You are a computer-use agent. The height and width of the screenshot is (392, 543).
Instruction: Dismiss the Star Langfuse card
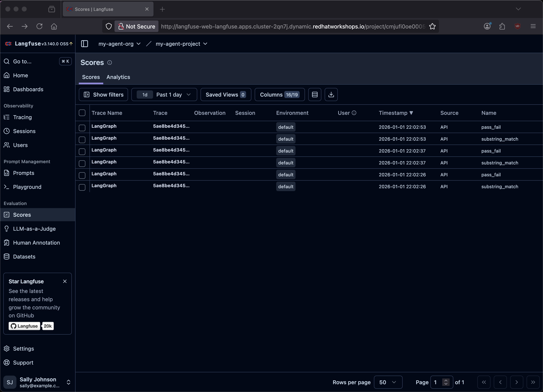[x=65, y=281]
